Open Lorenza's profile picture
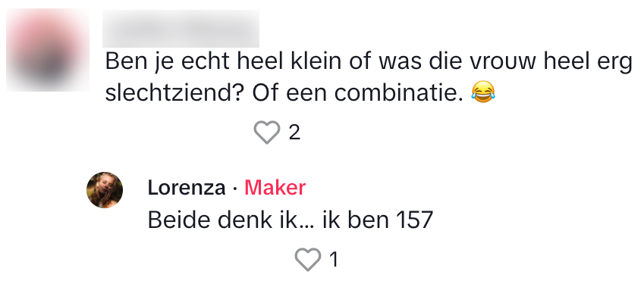The image size is (644, 284). (105, 190)
